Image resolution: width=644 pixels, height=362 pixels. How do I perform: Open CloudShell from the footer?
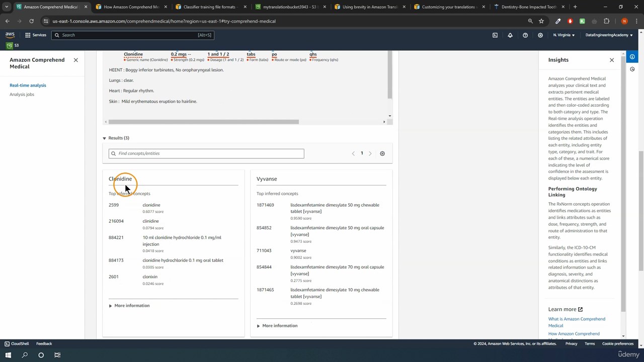(x=17, y=344)
